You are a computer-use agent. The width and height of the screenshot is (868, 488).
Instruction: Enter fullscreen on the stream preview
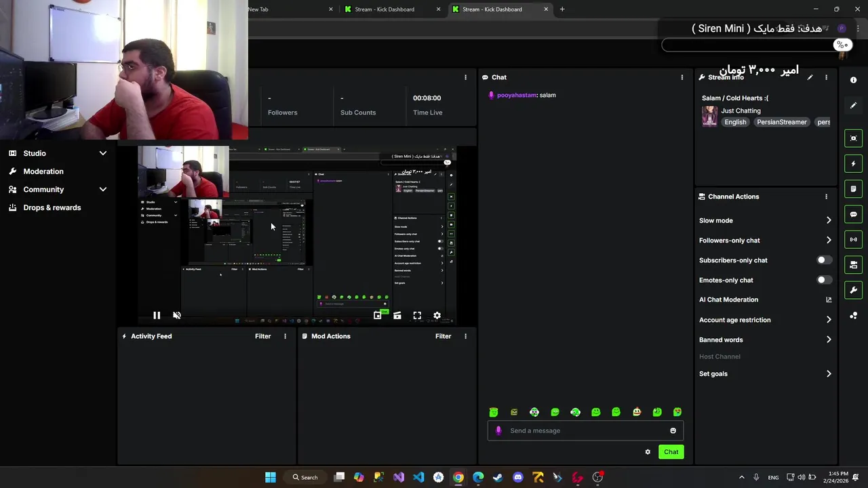[417, 315]
